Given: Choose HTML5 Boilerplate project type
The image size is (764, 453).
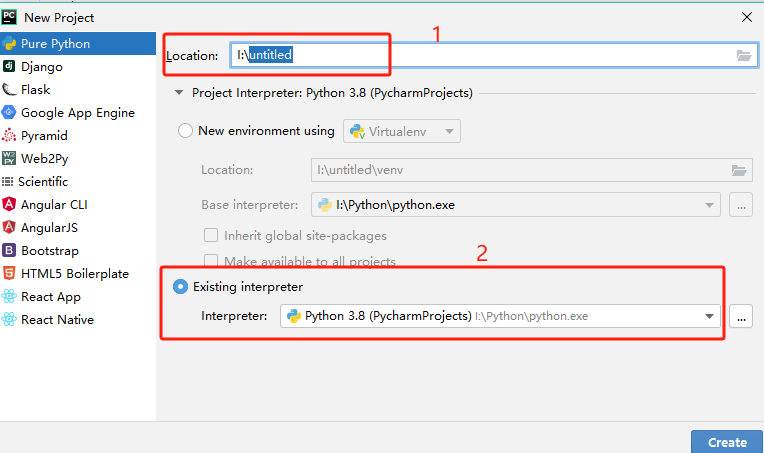Looking at the screenshot, I should tap(78, 273).
